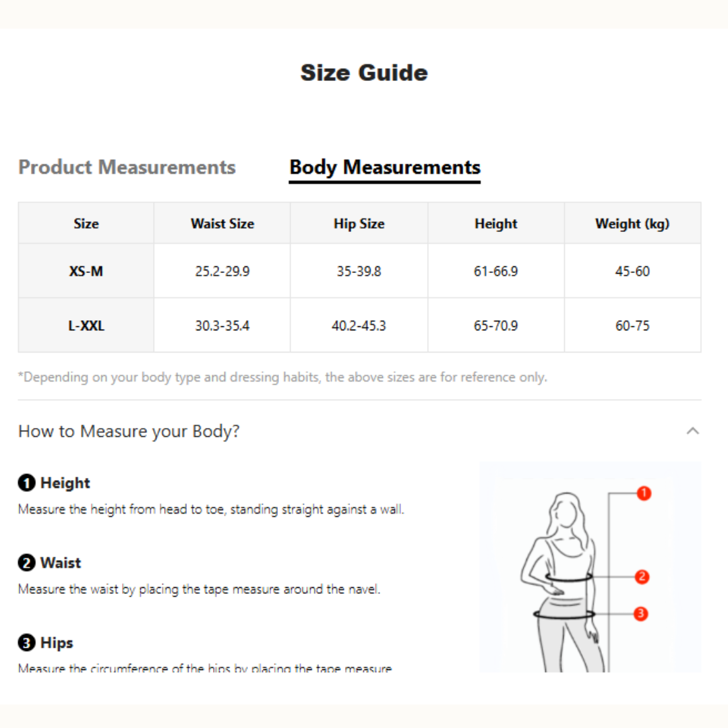Click the black number 1 icon beside Height
This screenshot has height=728, width=728.
(26, 483)
